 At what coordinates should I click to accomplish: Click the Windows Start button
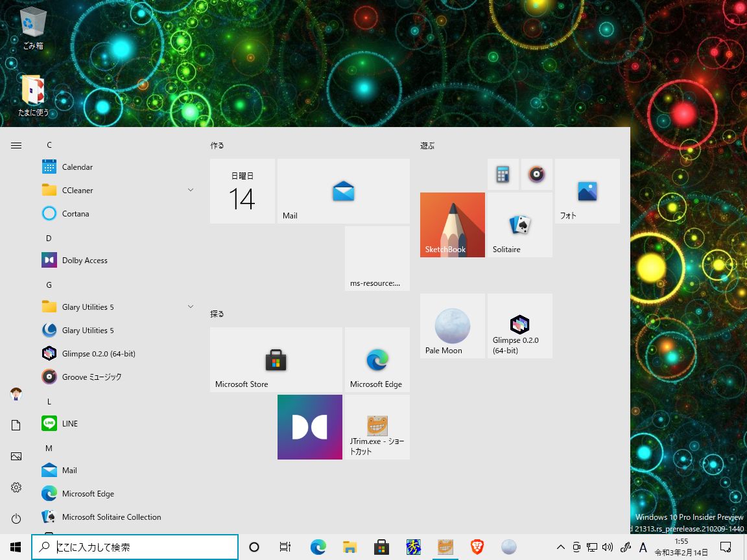tap(16, 546)
